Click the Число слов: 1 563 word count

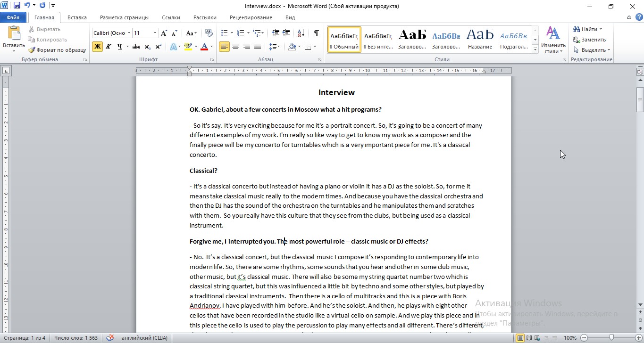click(75, 338)
